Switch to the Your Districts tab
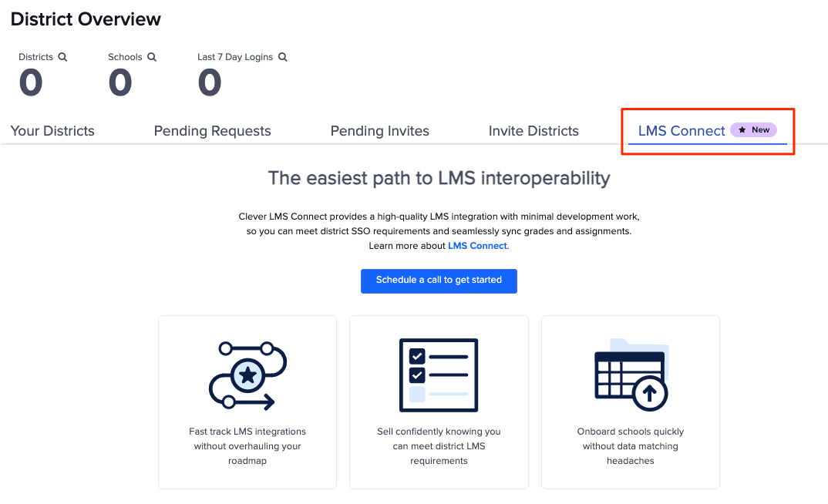The width and height of the screenshot is (828, 504). click(52, 131)
